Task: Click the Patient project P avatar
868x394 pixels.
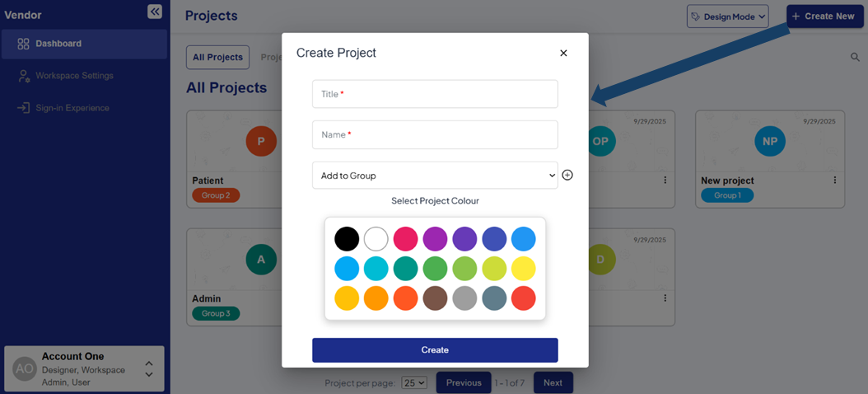Action: [261, 141]
